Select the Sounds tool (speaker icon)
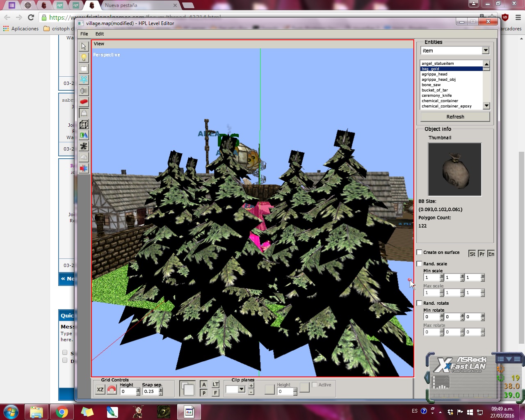525x420 pixels. pyautogui.click(x=84, y=91)
